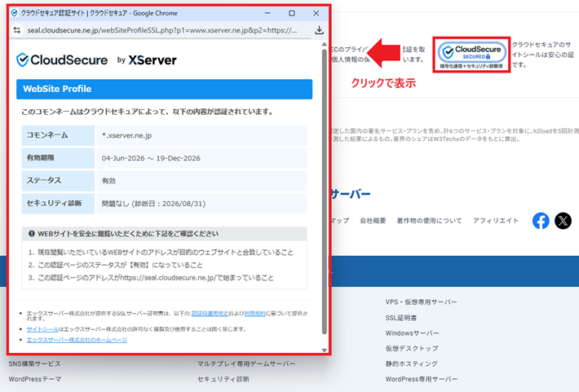Viewport: 579px width, 392px height.
Task: Click the popup vertical scrollbar thumb
Action: point(325,192)
